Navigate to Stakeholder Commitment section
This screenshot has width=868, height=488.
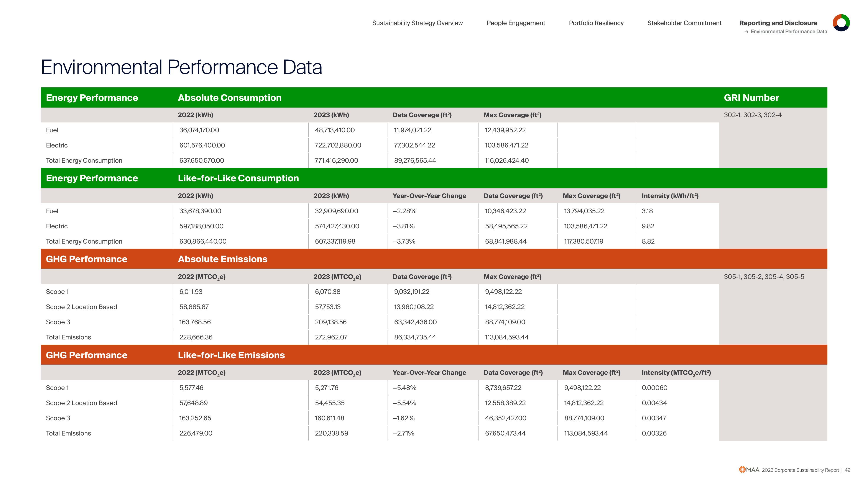(x=684, y=23)
